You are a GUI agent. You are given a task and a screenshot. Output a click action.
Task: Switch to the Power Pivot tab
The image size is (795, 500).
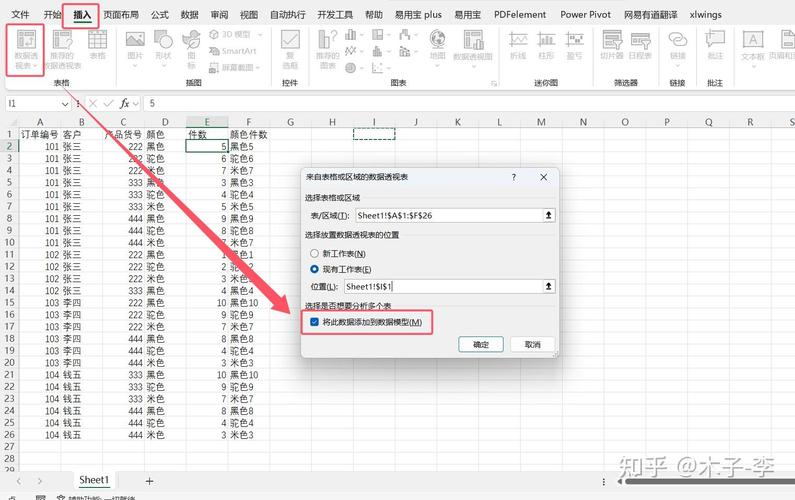coord(586,15)
